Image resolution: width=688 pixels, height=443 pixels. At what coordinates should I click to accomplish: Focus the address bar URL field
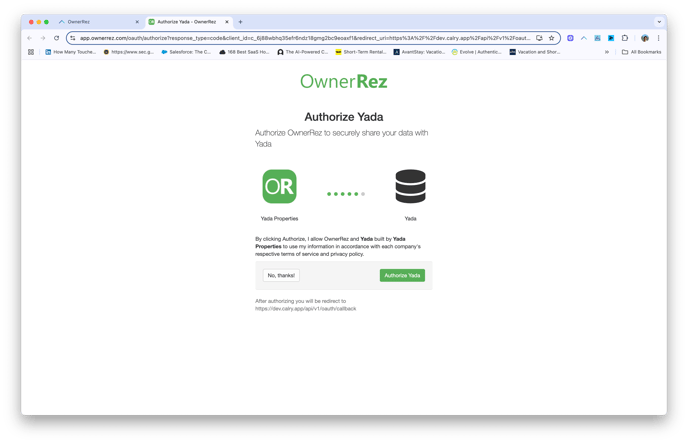click(x=305, y=38)
